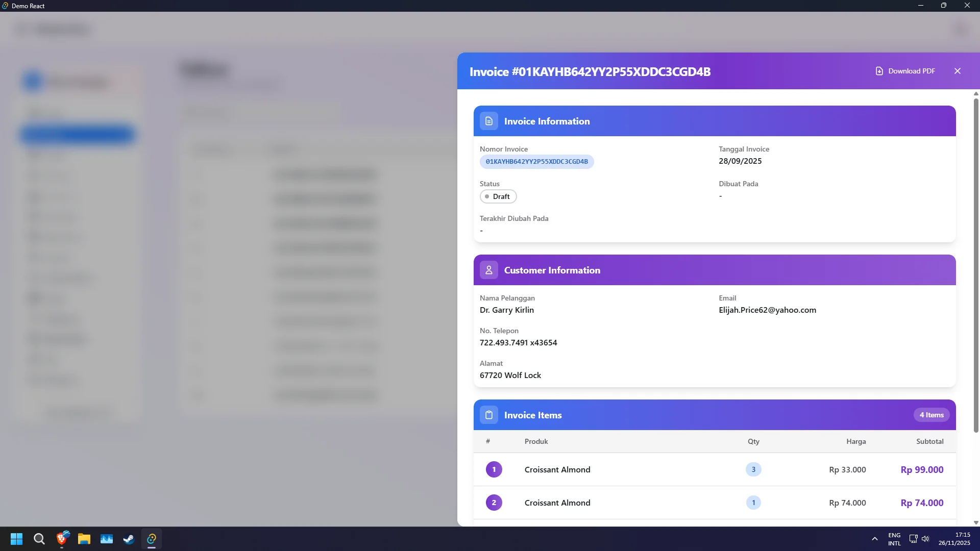Screen dimensions: 980x551
Task: Open File Explorer from the taskbar
Action: [84, 539]
